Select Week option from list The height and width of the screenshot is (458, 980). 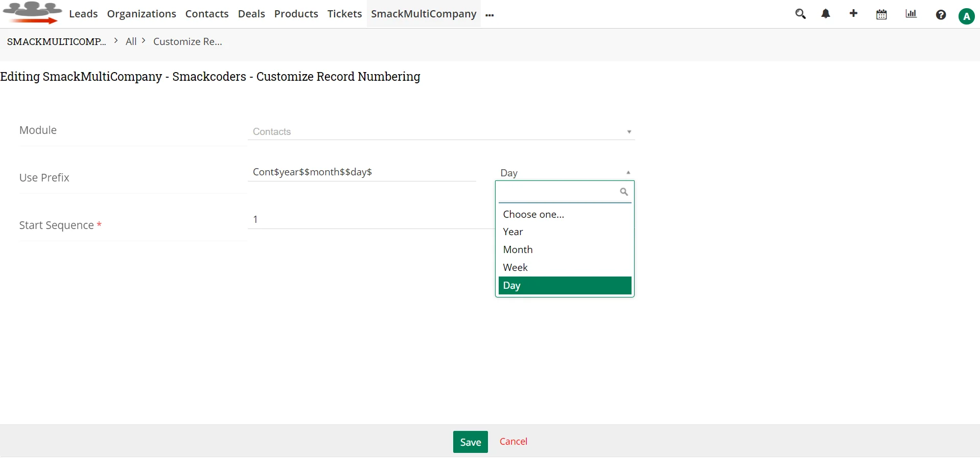565,267
